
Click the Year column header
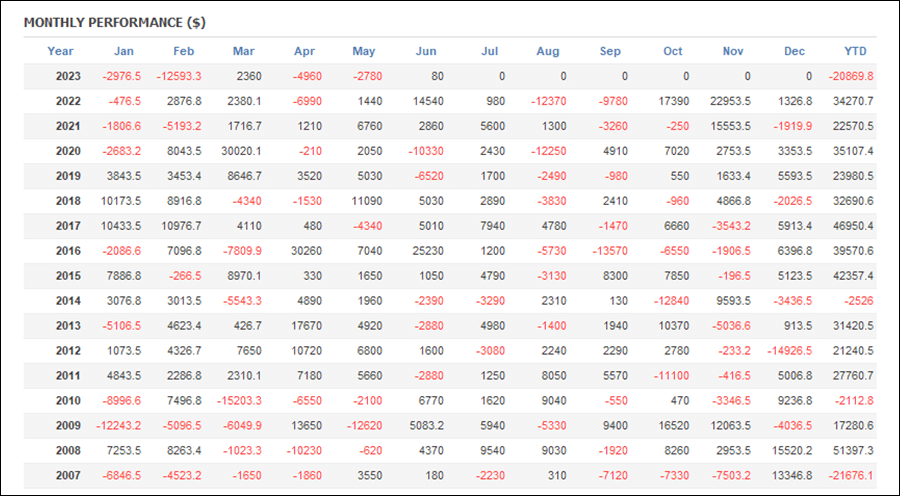pos(60,51)
